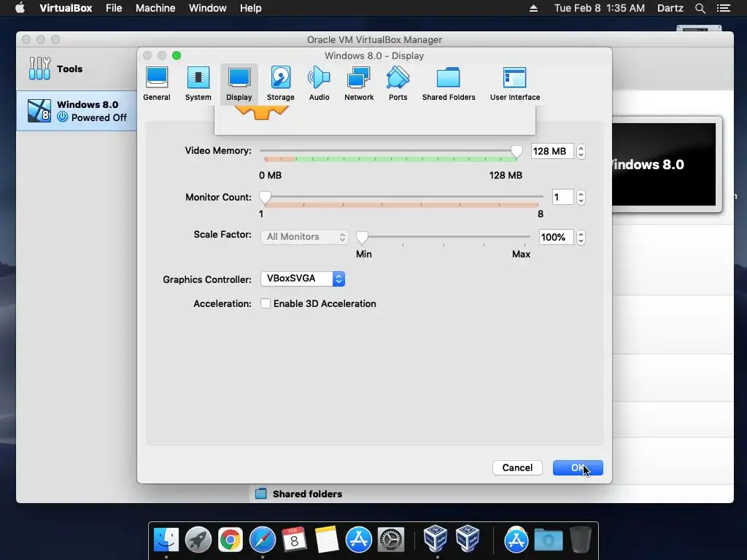The width and height of the screenshot is (747, 560).
Task: Click the green zoom button of Display dialog
Action: point(177,55)
